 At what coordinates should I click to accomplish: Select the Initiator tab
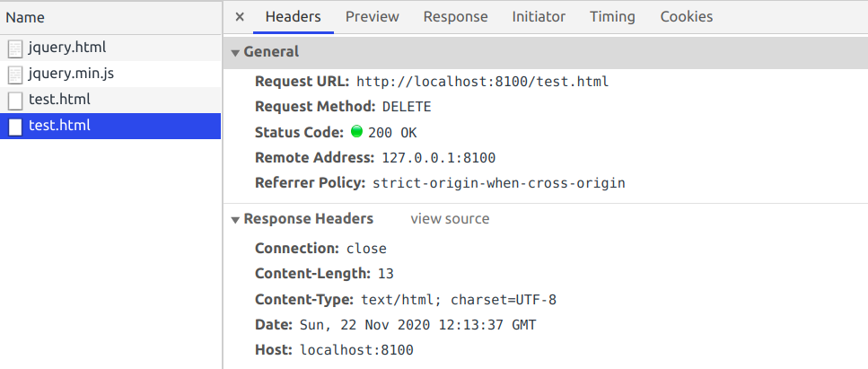click(539, 17)
